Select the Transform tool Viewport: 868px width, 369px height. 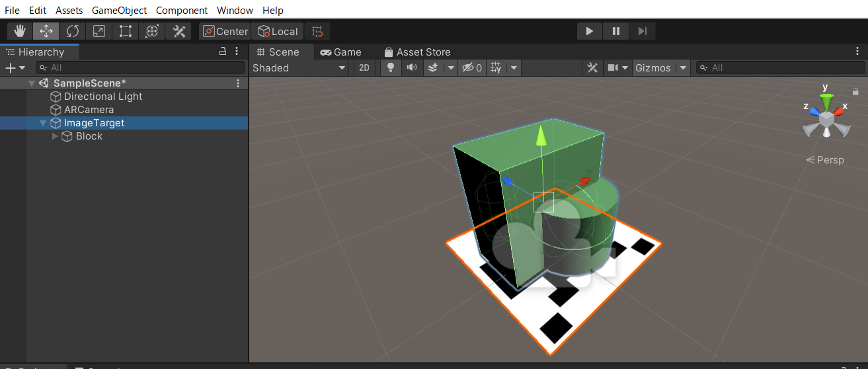152,31
